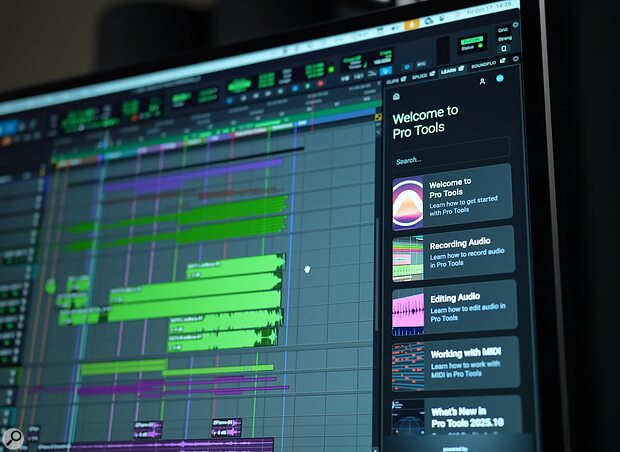Image resolution: width=620 pixels, height=452 pixels.
Task: Switch to the SPLICE tab
Action: [x=419, y=76]
